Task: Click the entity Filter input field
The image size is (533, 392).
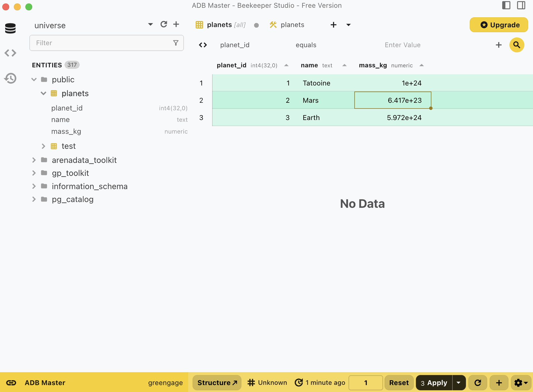Action: (106, 43)
